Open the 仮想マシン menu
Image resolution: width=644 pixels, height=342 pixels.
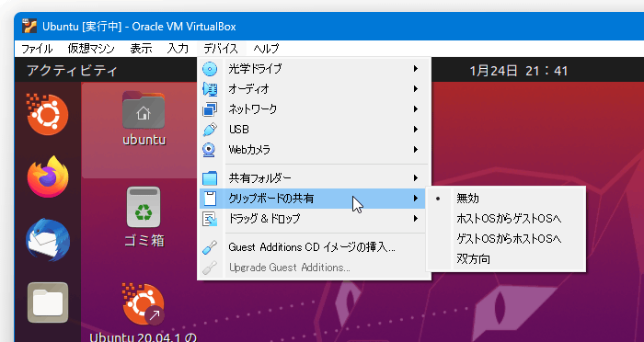click(x=91, y=49)
